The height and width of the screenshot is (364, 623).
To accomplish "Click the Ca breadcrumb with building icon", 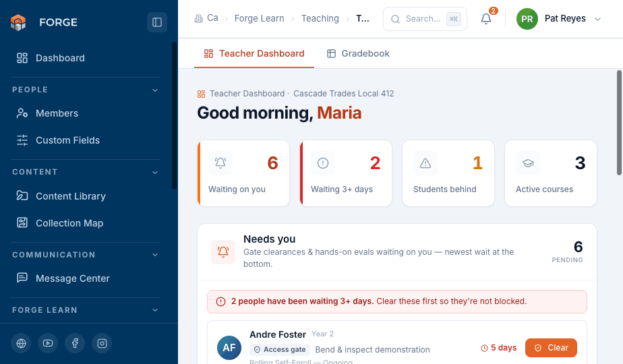I will coord(206,18).
